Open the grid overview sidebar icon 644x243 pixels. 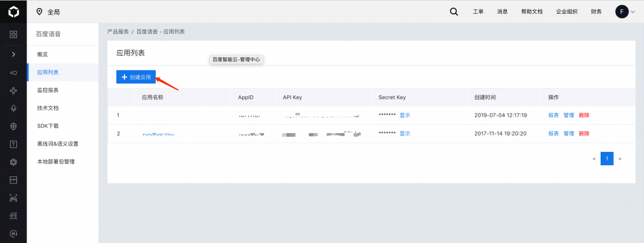(14, 35)
